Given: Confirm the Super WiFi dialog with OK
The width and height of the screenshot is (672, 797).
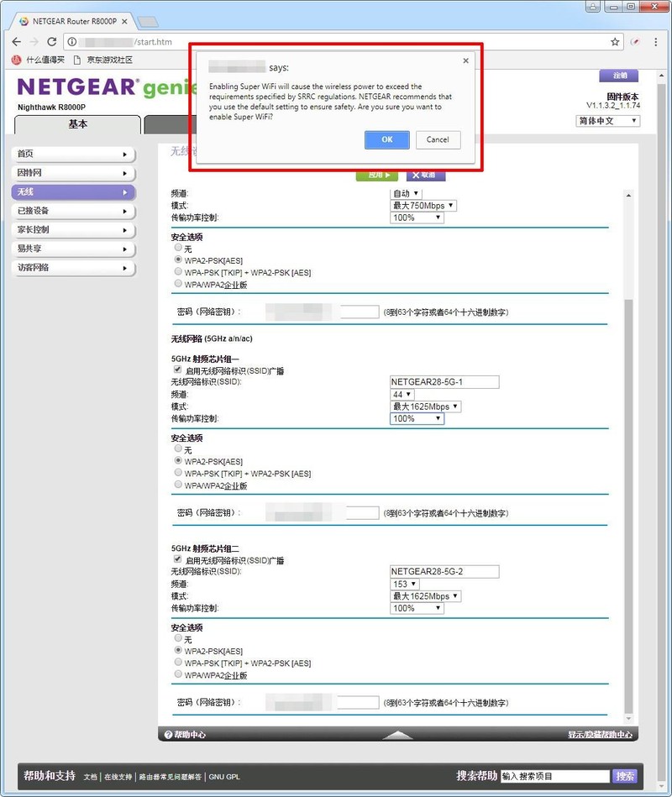Looking at the screenshot, I should [387, 139].
